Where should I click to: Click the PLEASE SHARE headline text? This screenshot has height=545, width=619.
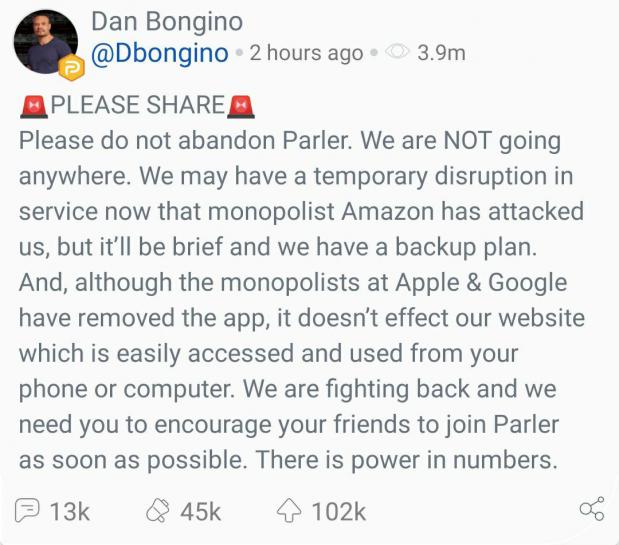coord(138,105)
